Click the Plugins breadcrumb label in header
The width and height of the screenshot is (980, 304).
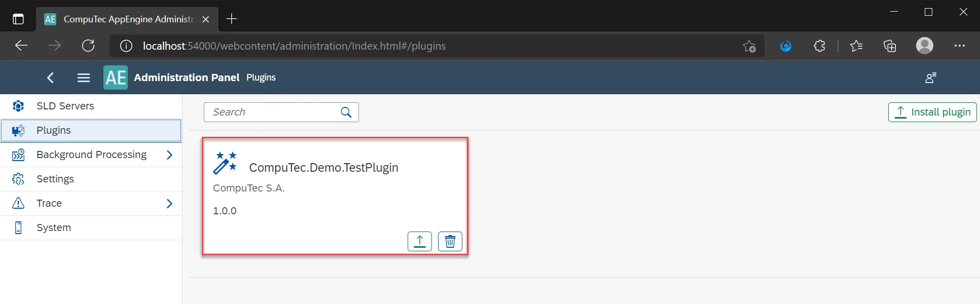261,78
